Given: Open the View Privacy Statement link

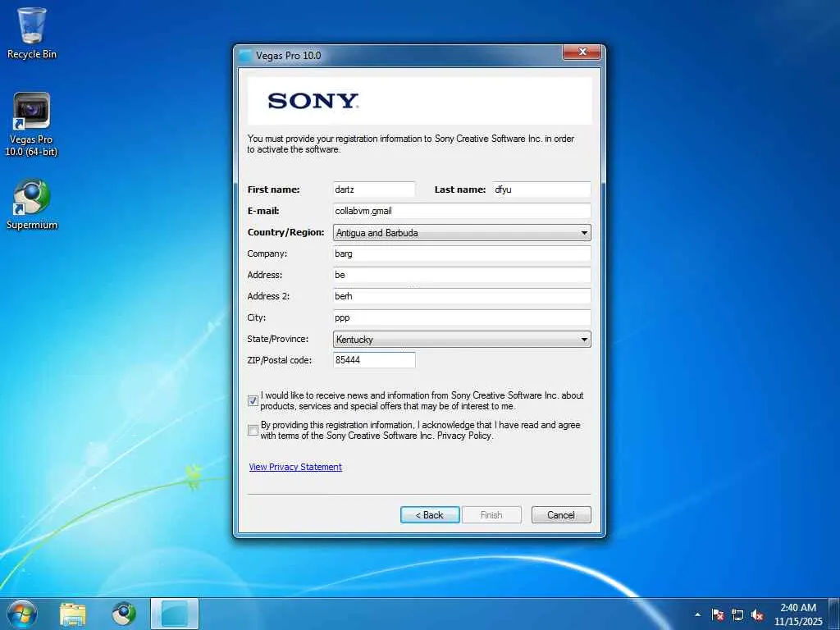Looking at the screenshot, I should click(x=295, y=467).
